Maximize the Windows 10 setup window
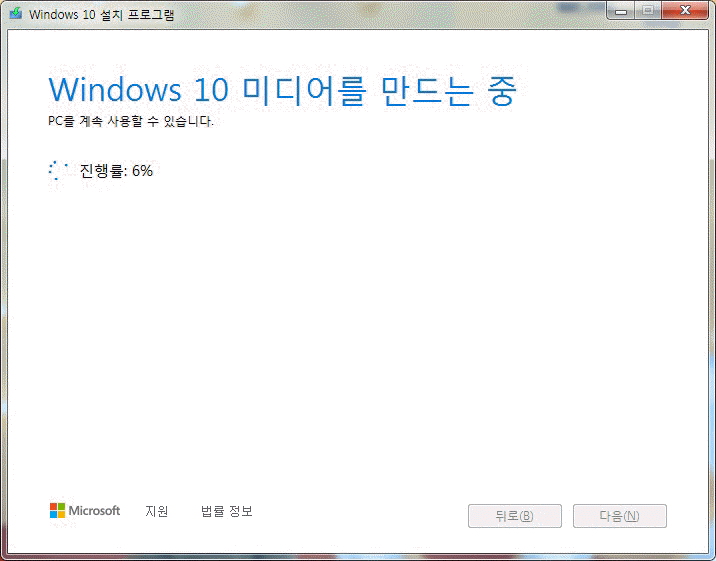The width and height of the screenshot is (716, 561). [648, 10]
